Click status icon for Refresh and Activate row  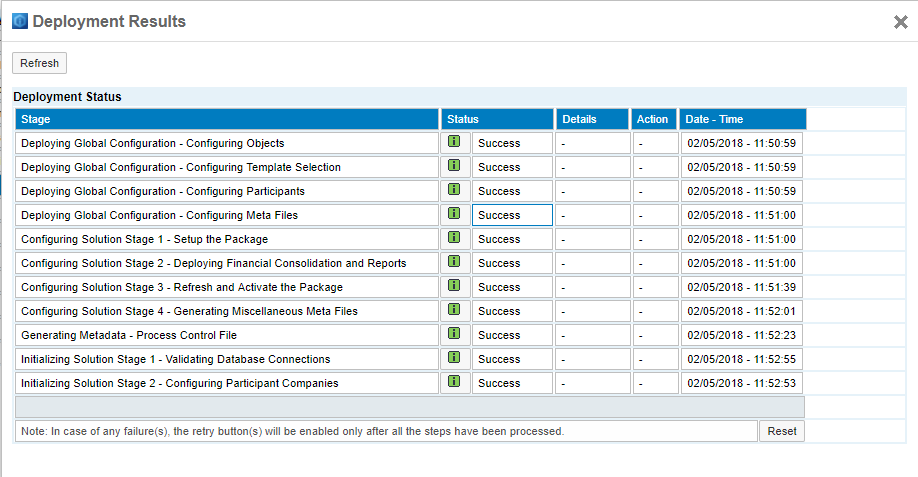point(454,286)
